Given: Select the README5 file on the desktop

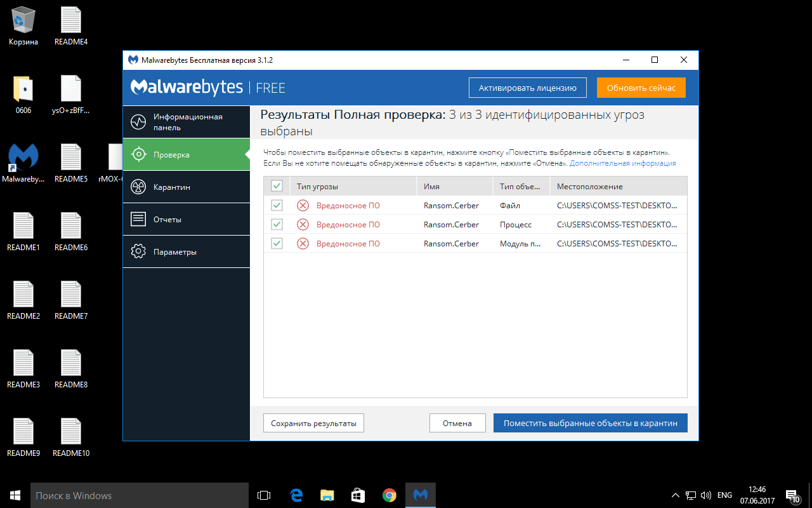Looking at the screenshot, I should pos(71,163).
